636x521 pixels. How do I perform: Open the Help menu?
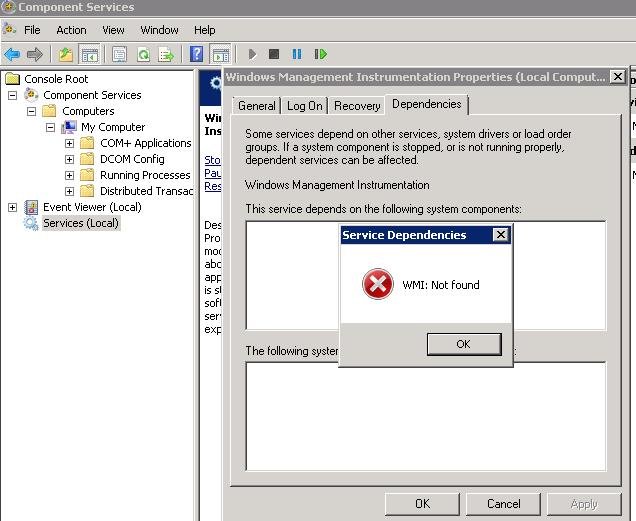[204, 30]
